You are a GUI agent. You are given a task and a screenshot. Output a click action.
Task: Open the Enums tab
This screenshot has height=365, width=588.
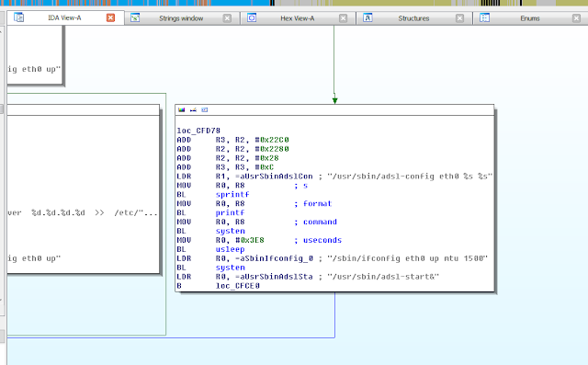(x=529, y=18)
